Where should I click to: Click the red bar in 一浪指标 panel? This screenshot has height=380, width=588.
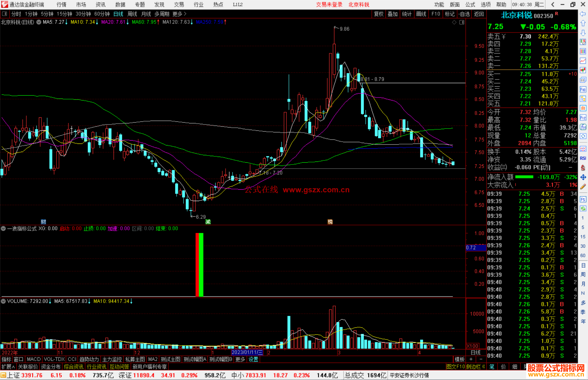197,264
